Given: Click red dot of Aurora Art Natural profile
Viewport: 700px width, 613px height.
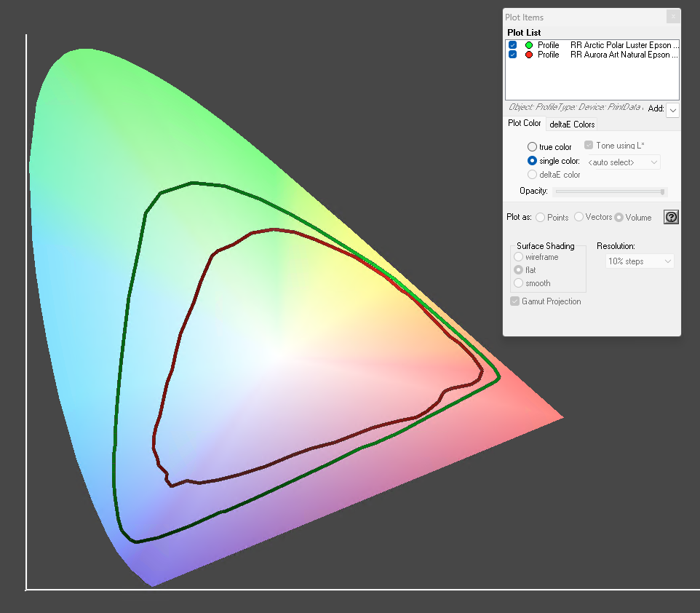Looking at the screenshot, I should coord(529,55).
